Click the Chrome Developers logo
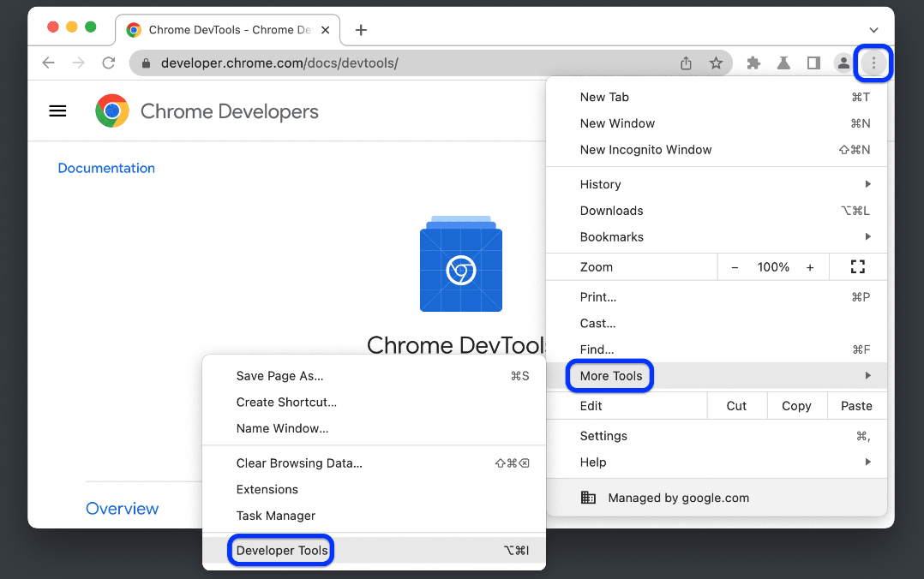 (112, 110)
